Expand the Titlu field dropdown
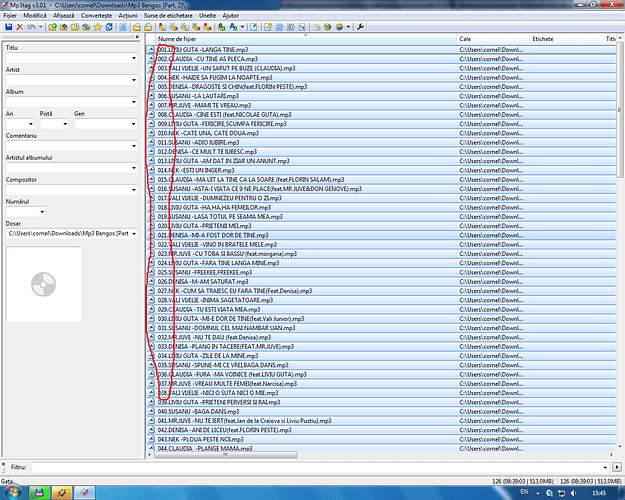Screen dimensions: 625x500 point(134,58)
